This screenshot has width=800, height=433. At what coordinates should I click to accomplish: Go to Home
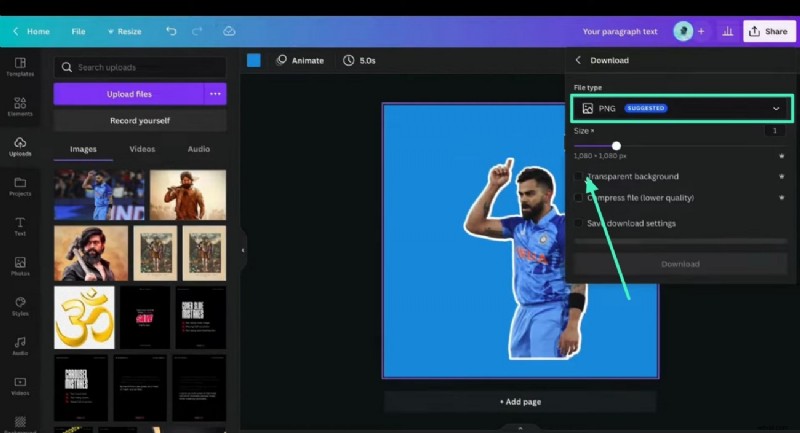point(32,32)
